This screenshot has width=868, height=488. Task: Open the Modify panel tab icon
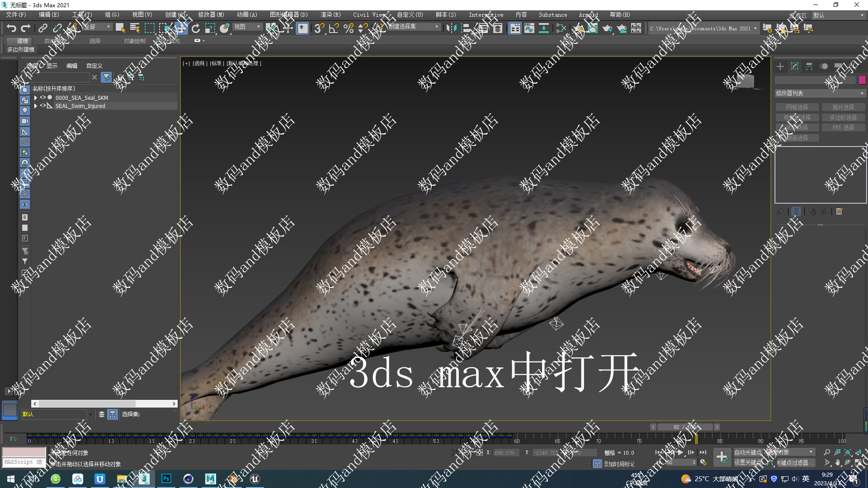coord(795,66)
